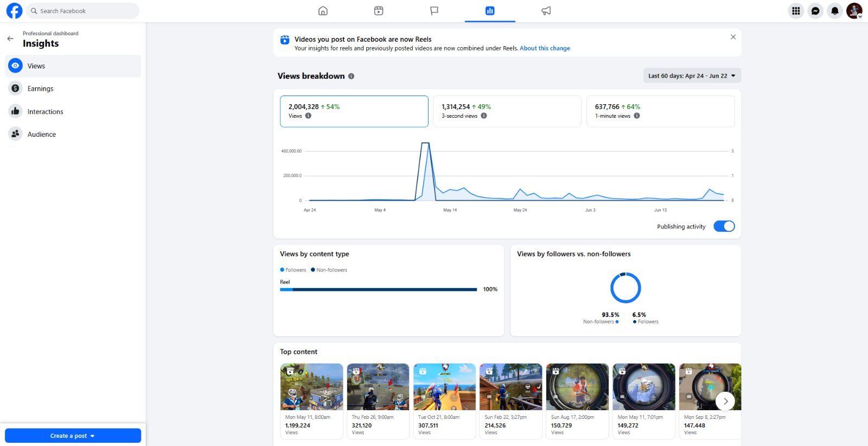Screen dimensions: 868x446
Task: Open the Pages flag icon
Action: 435,11
